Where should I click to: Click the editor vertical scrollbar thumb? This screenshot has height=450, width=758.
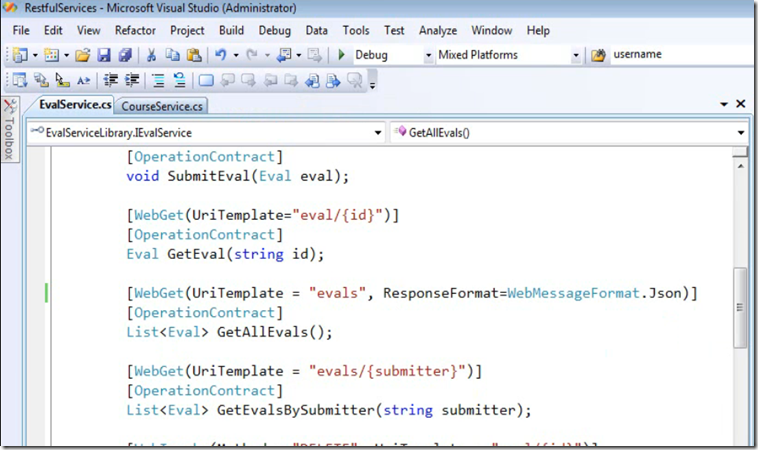(x=740, y=307)
